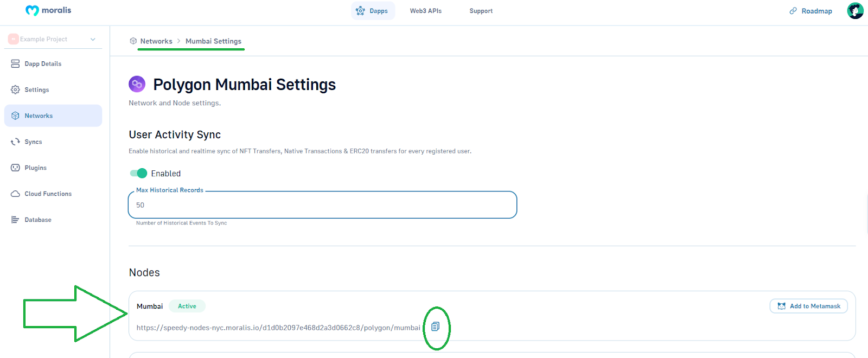This screenshot has height=358, width=868.
Task: Switch to Web3 APIs tab
Action: [x=425, y=11]
